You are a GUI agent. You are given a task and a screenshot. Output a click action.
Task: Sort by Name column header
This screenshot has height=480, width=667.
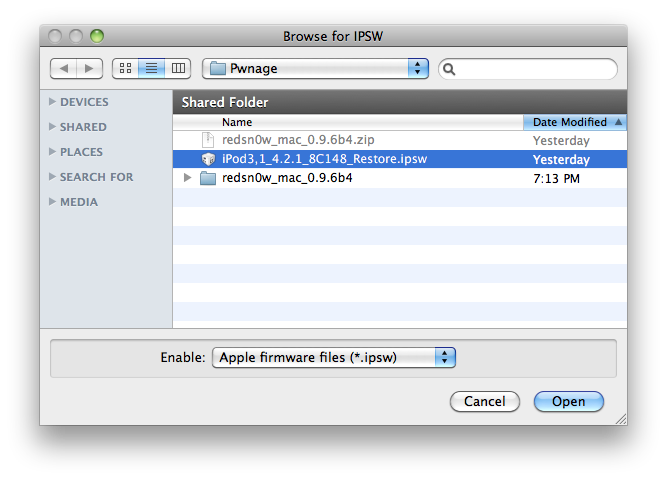(348, 122)
